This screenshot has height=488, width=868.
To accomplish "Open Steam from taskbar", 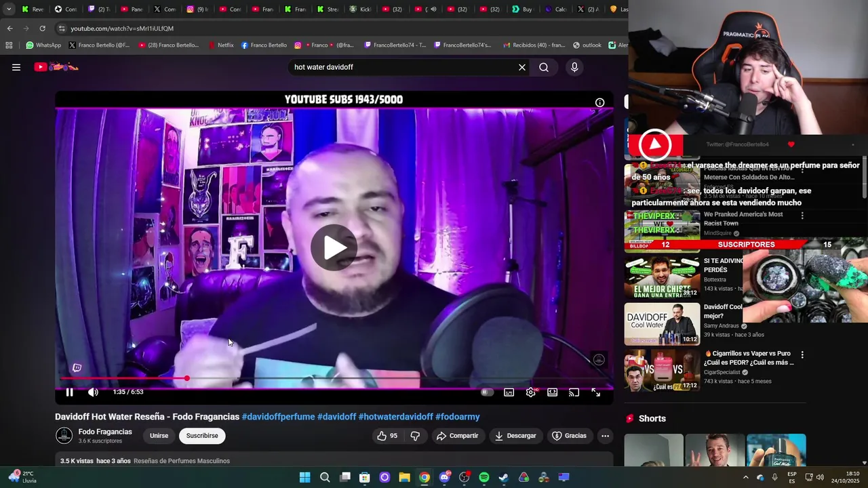I will tap(504, 477).
